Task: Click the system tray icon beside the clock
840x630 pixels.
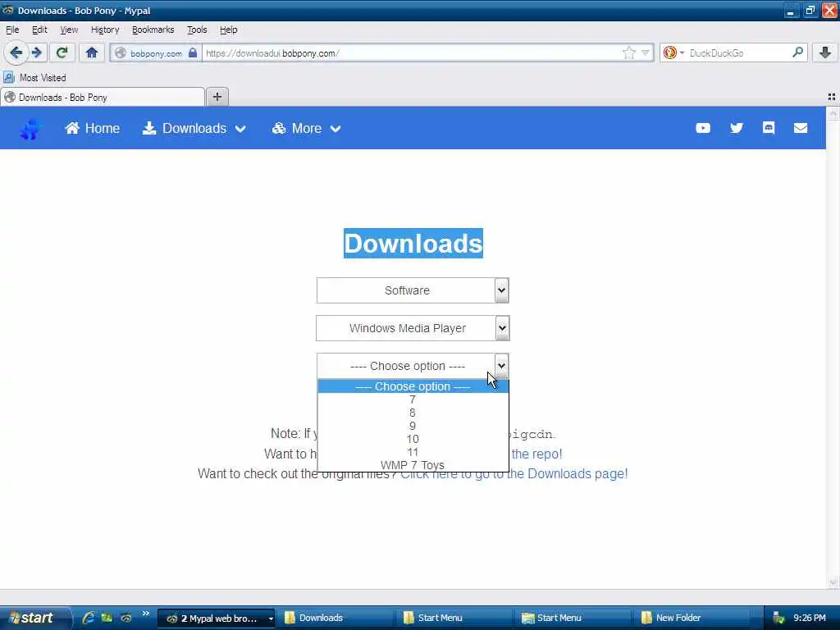Action: coord(778,619)
